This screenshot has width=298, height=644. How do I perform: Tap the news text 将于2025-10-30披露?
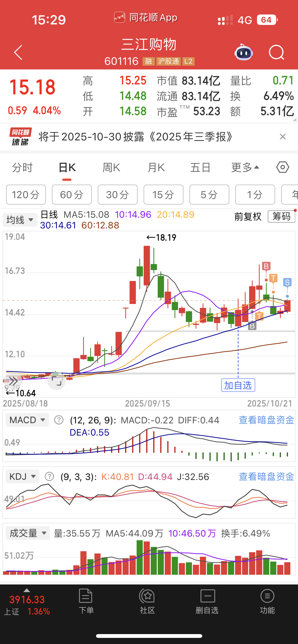point(135,137)
